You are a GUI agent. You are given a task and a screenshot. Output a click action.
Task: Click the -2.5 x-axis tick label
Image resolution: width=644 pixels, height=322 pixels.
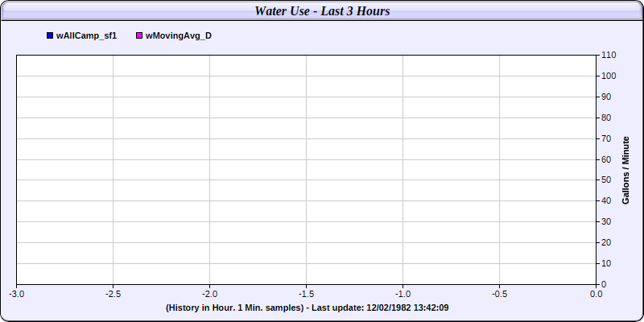(x=113, y=294)
